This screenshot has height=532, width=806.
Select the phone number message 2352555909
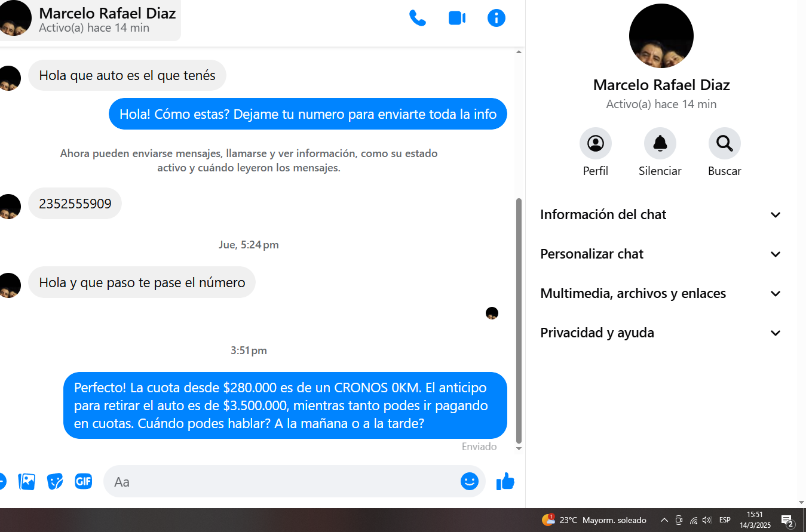pos(75,204)
